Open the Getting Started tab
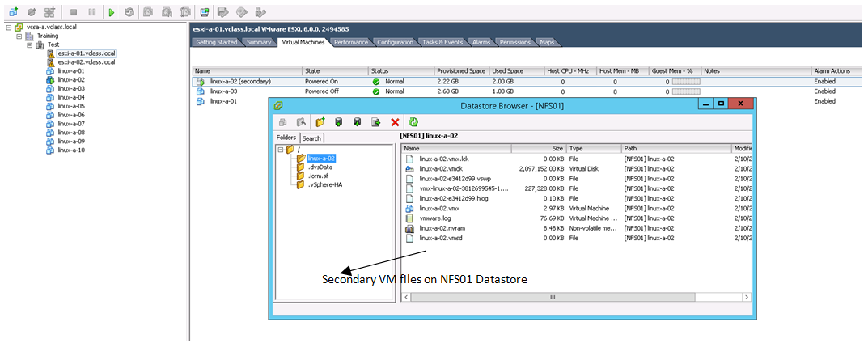The image size is (868, 343). [x=217, y=42]
